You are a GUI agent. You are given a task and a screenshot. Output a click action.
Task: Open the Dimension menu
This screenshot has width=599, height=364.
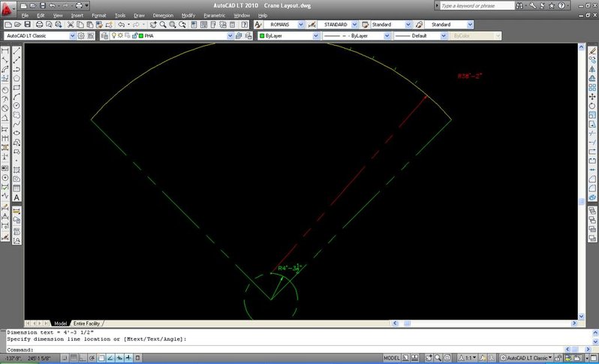pyautogui.click(x=163, y=16)
